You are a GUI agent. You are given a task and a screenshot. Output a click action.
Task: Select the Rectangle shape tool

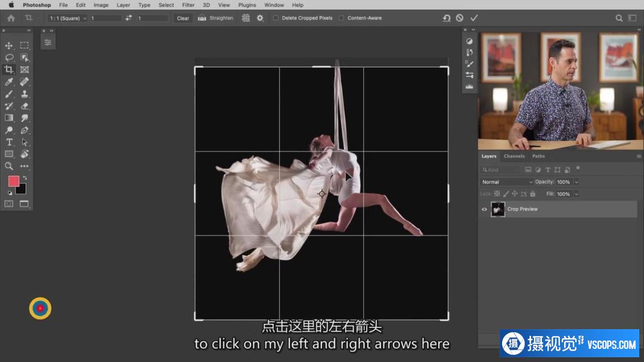click(x=8, y=154)
